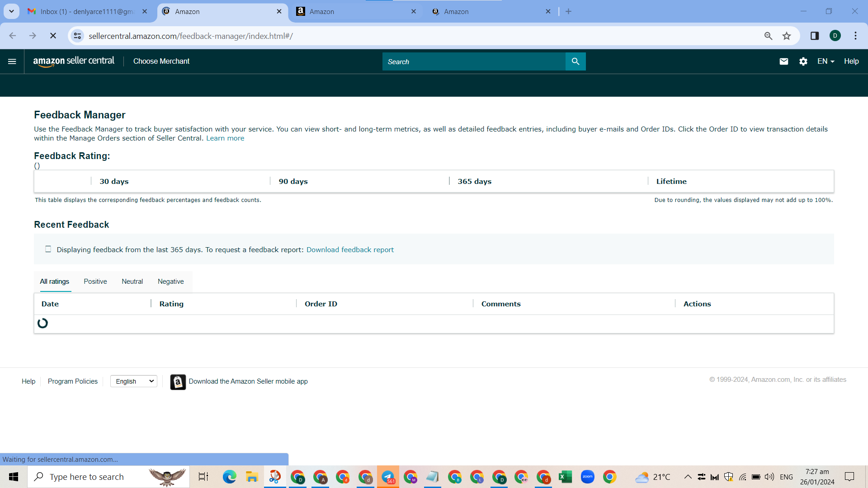View site information icon
The height and width of the screenshot is (488, 868).
coord(78,36)
